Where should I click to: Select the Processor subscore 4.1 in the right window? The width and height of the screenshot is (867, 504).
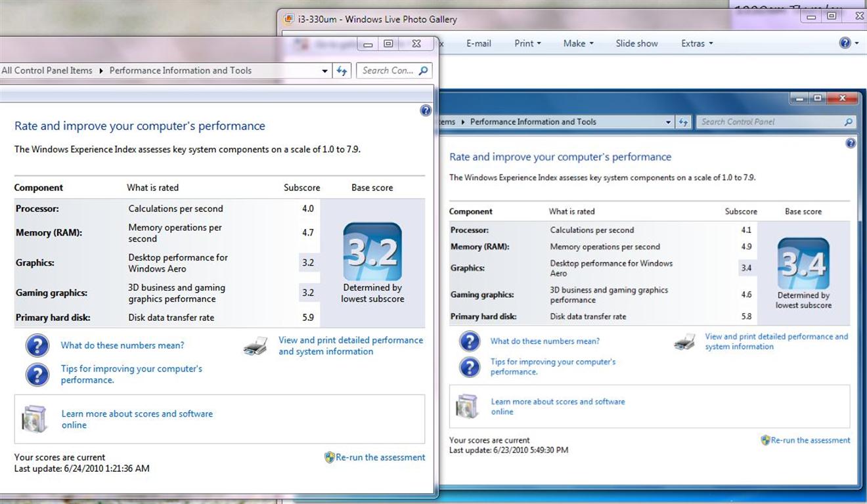[747, 230]
